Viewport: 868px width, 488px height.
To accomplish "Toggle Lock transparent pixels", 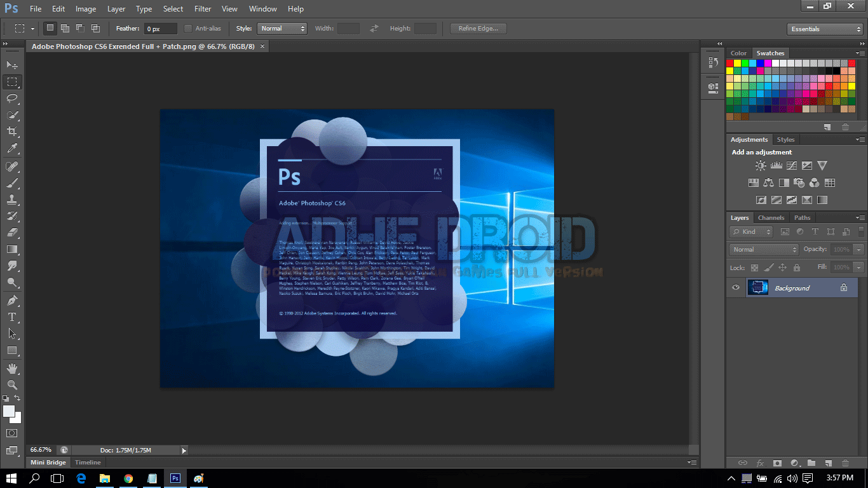I will coord(754,268).
